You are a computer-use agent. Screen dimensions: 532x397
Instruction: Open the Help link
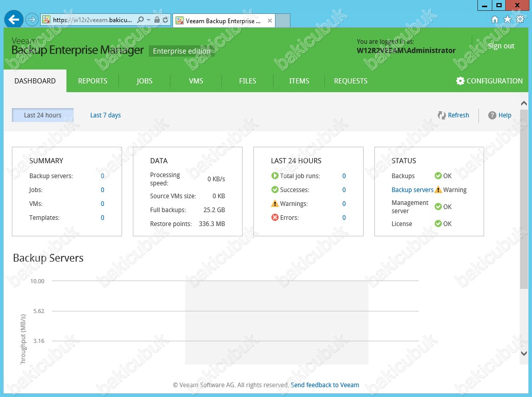coord(505,115)
